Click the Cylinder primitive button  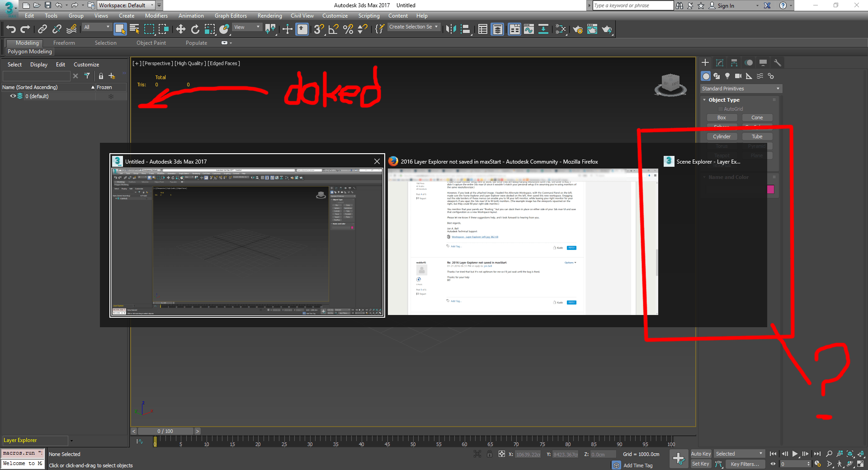point(722,136)
